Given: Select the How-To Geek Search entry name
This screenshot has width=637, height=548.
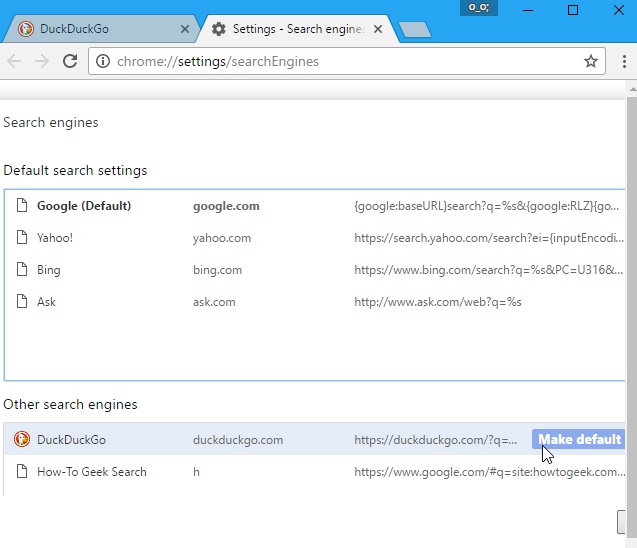Looking at the screenshot, I should [92, 472].
